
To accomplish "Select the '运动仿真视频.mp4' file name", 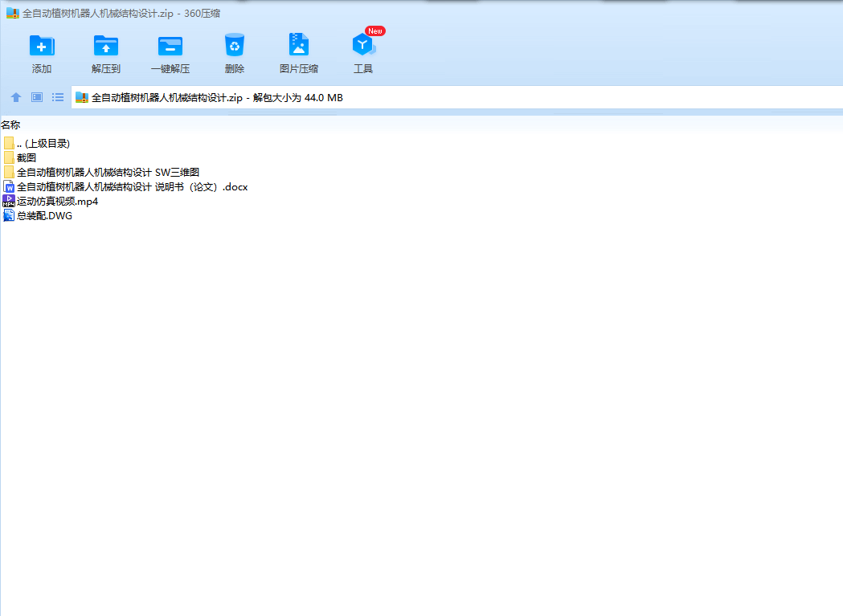I will click(58, 202).
